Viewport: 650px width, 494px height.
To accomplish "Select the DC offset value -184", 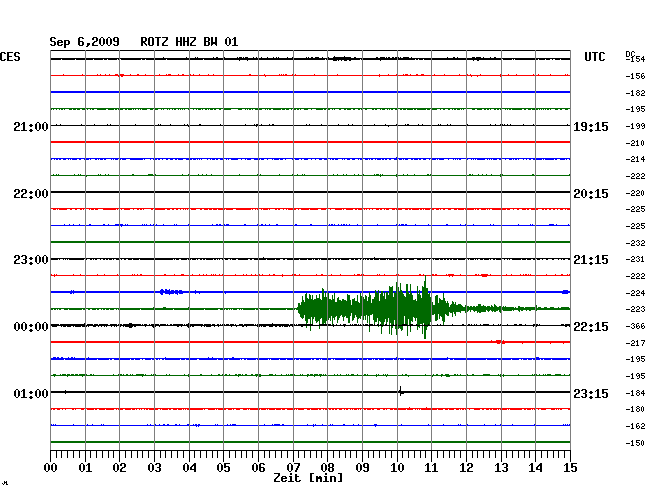I will pos(635,393).
